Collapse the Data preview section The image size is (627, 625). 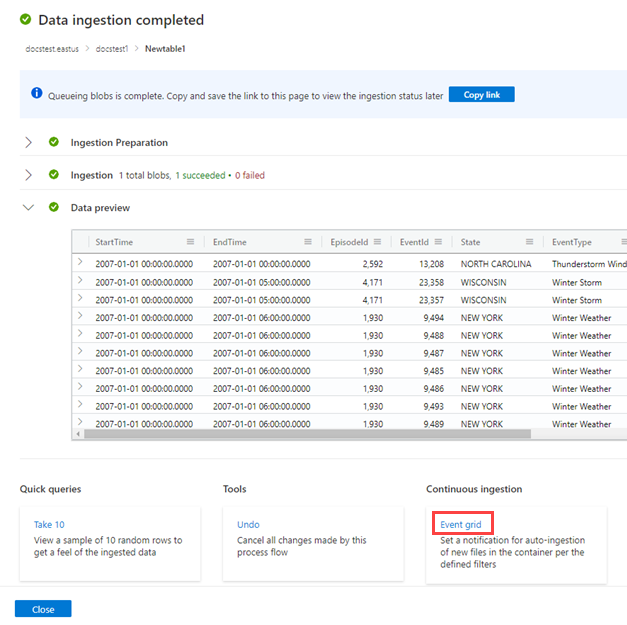click(28, 208)
